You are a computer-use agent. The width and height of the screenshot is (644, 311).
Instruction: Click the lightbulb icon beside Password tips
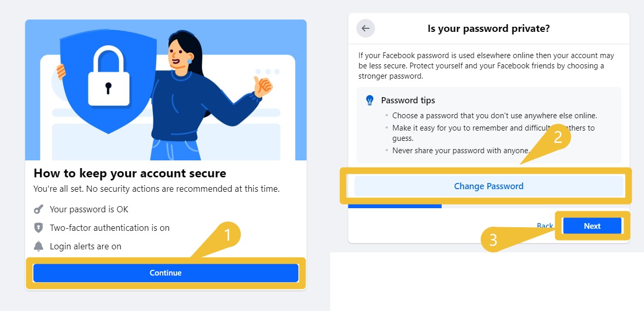369,100
